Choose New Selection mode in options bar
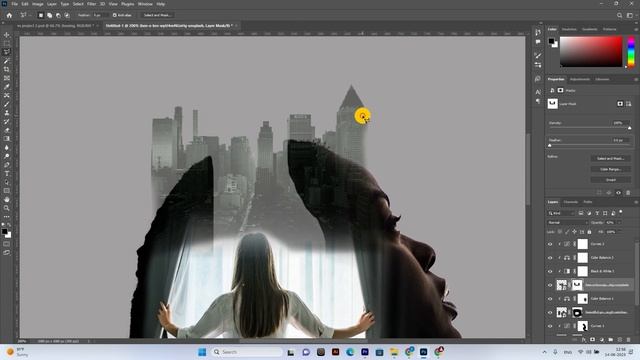640x360 pixels. (41, 15)
